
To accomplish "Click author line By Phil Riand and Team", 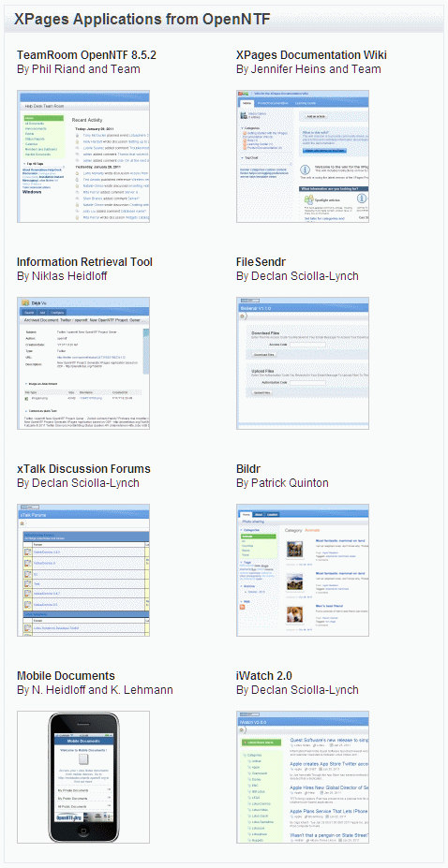I will 79,69.
